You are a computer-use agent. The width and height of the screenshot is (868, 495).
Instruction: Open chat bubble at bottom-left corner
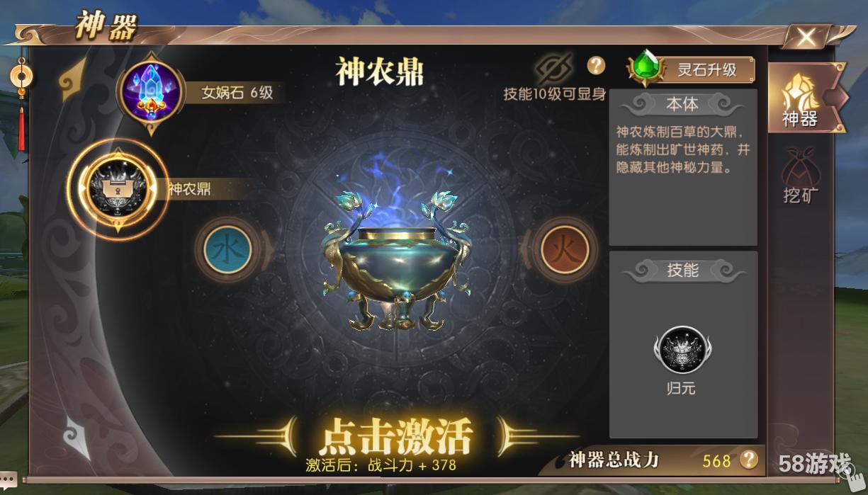(8, 482)
